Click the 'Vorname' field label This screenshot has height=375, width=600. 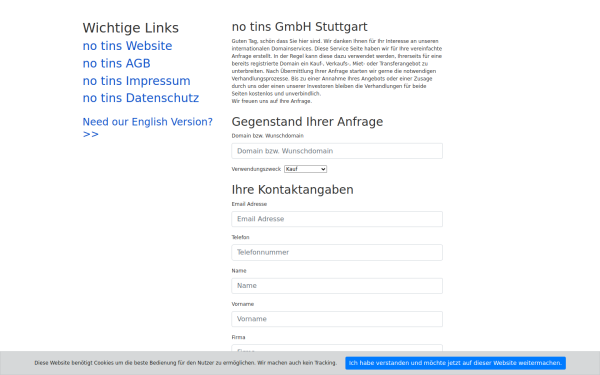(243, 304)
